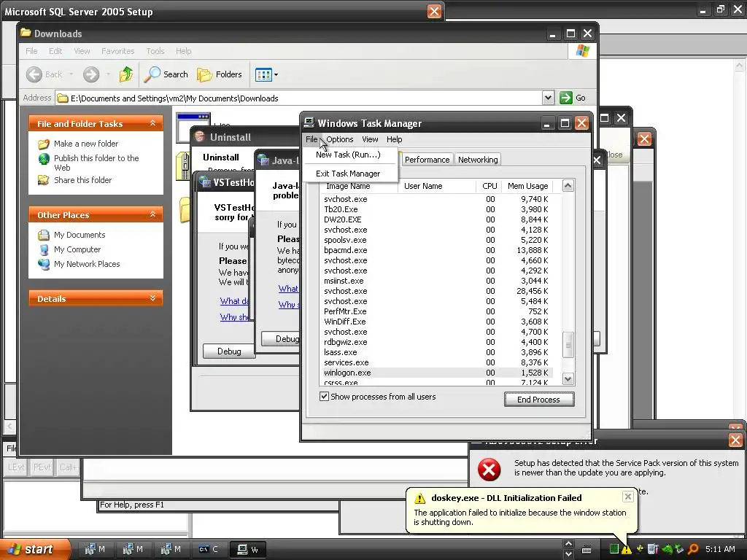Click the green Go arrow button
This screenshot has width=747, height=560.
pyautogui.click(x=565, y=98)
